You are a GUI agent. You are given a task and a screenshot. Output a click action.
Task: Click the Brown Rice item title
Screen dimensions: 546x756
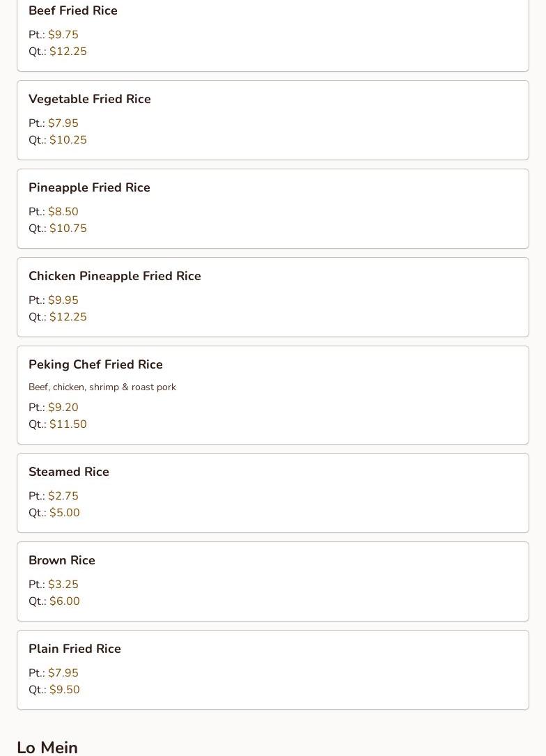62,560
